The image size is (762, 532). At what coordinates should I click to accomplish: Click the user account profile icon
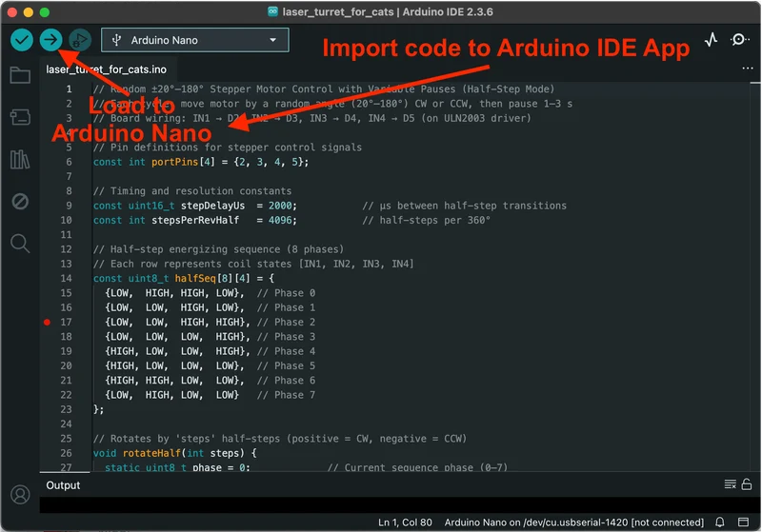pos(20,495)
